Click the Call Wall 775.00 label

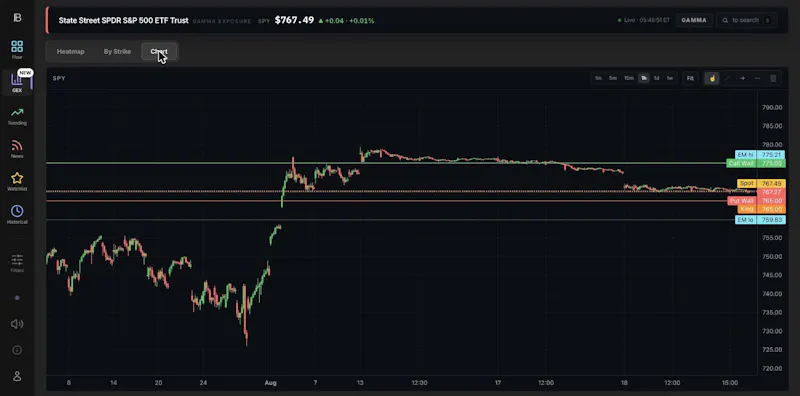[756, 163]
